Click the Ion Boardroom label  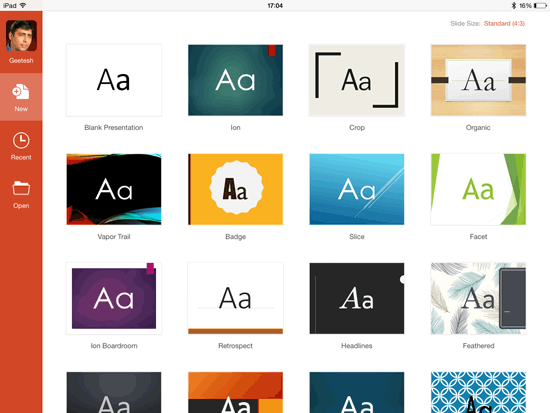[x=114, y=346]
